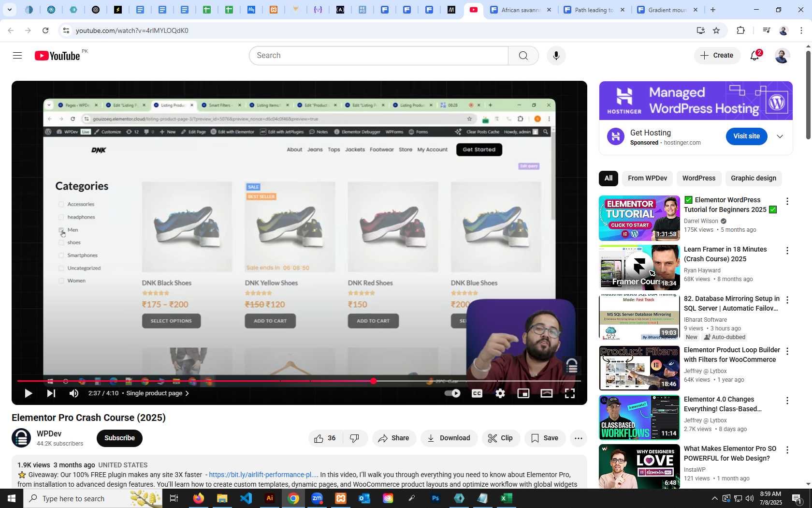
Task: Click the red video progress scrubber
Action: tap(373, 381)
